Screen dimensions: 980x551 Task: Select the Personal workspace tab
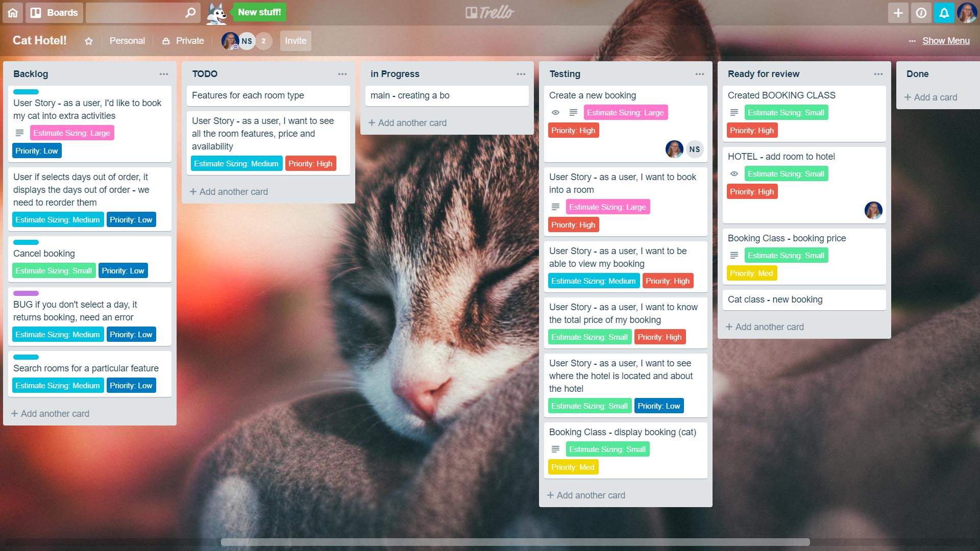click(127, 41)
